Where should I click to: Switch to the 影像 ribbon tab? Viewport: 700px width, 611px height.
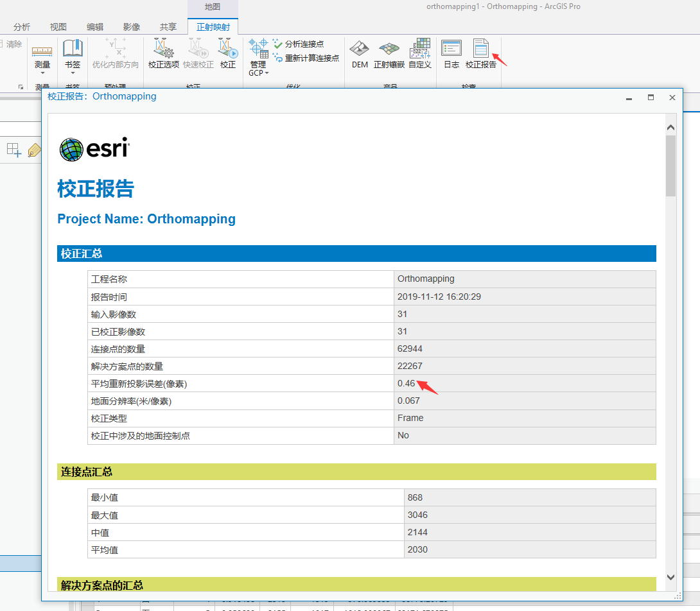pyautogui.click(x=131, y=27)
